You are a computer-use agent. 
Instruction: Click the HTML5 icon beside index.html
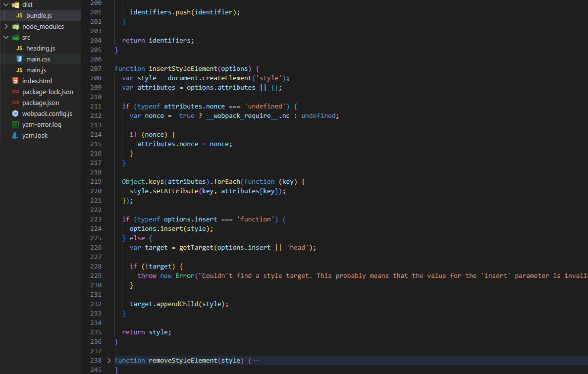(15, 81)
